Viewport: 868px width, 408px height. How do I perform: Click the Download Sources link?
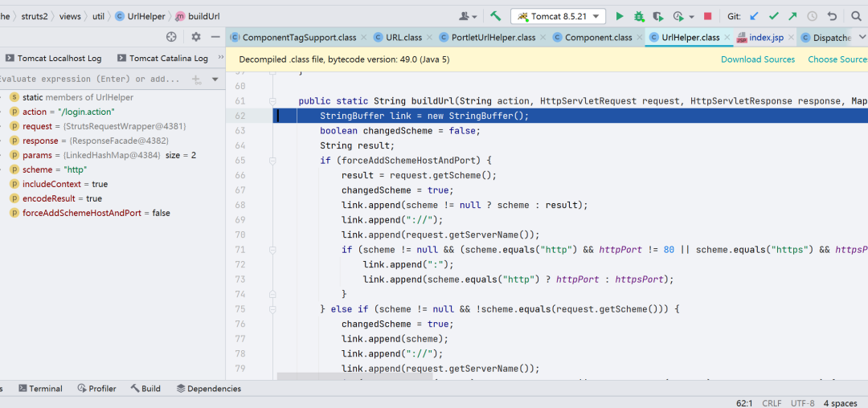757,59
